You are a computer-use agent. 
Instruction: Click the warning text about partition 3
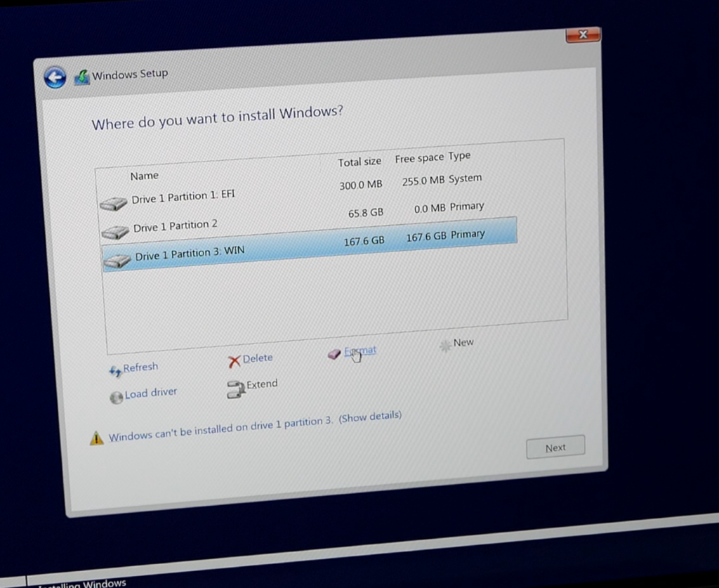click(x=220, y=429)
